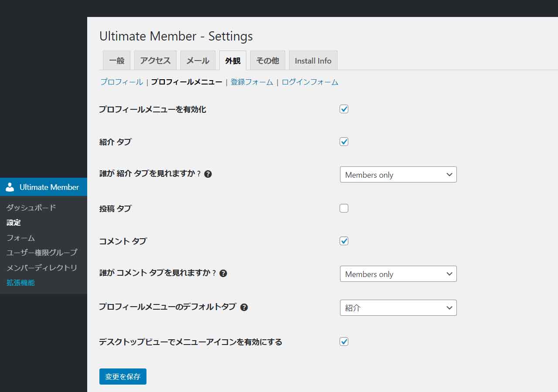Viewport: 558px width, 392px height.
Task: Click the 変更を保存 button
Action: 123,377
